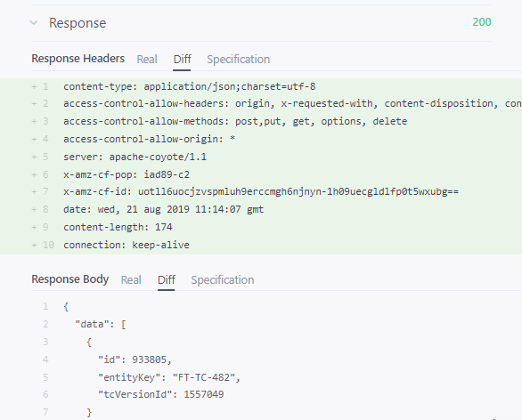The width and height of the screenshot is (522, 420).
Task: Open Real tab under Response Headers
Action: tap(147, 60)
